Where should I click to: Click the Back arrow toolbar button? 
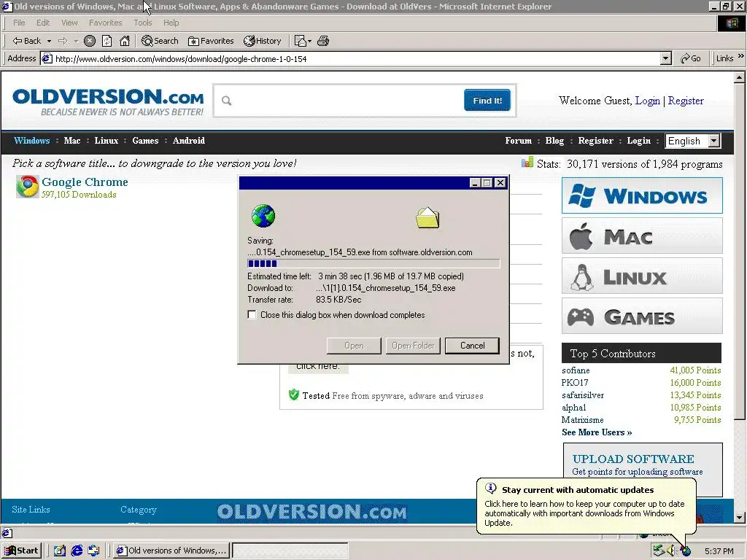click(x=26, y=41)
